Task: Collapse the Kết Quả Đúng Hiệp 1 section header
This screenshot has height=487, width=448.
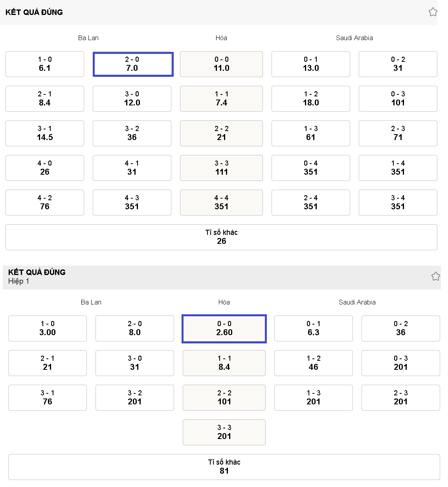Action: pyautogui.click(x=222, y=277)
